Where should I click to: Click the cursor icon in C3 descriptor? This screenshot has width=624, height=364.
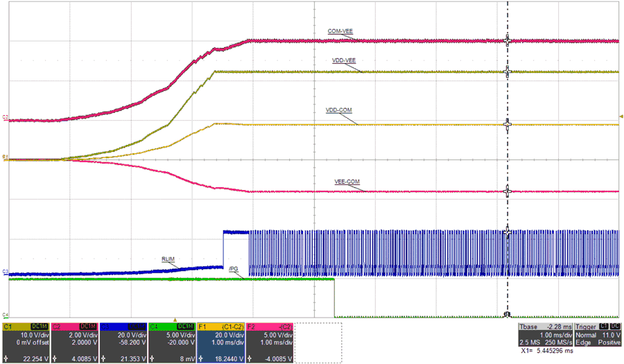click(x=103, y=359)
